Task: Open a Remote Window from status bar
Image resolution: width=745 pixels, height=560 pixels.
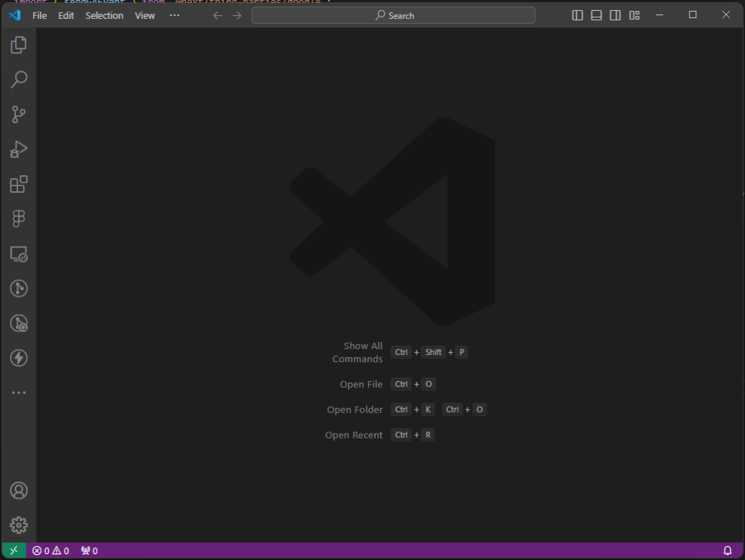Action: (x=14, y=551)
